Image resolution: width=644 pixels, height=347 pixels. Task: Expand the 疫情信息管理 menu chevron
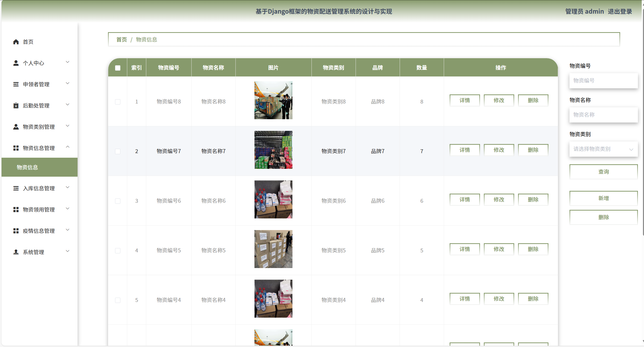(68, 230)
